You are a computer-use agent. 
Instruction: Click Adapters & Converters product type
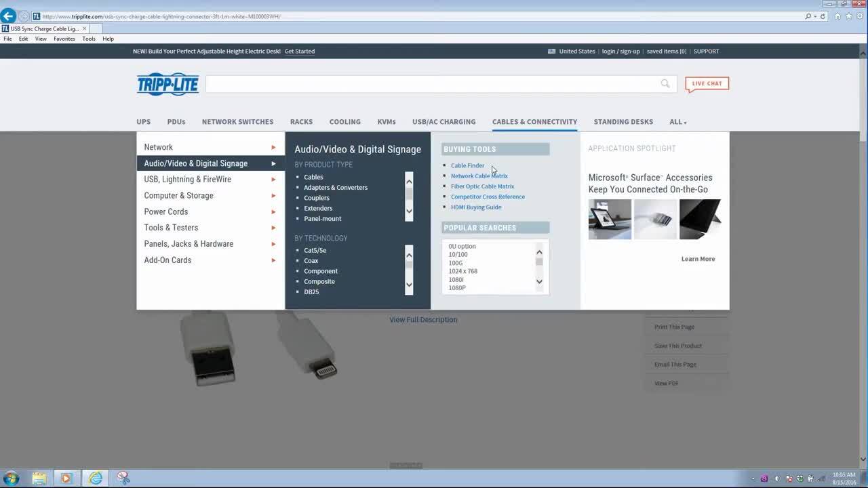coord(336,188)
